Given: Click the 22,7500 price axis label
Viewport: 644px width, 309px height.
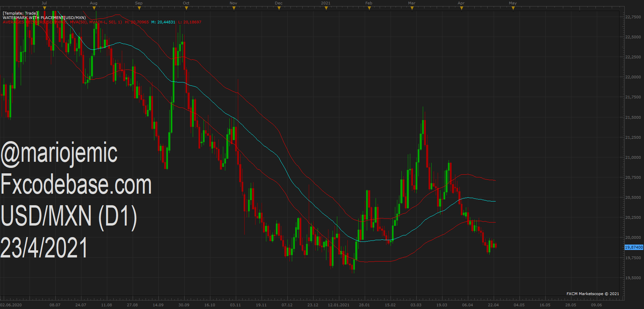Looking at the screenshot, I should coord(633,17).
